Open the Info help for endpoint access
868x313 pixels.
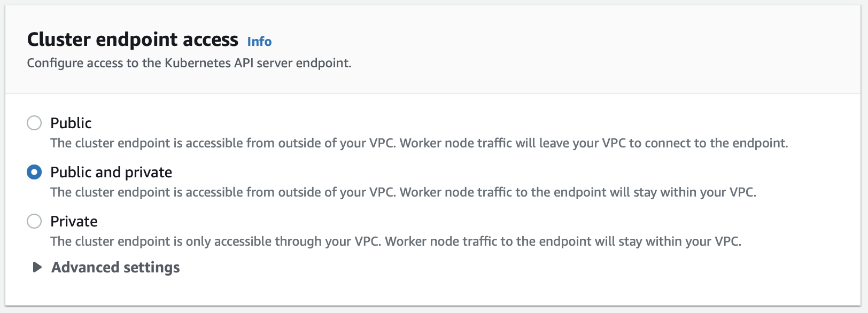point(259,42)
